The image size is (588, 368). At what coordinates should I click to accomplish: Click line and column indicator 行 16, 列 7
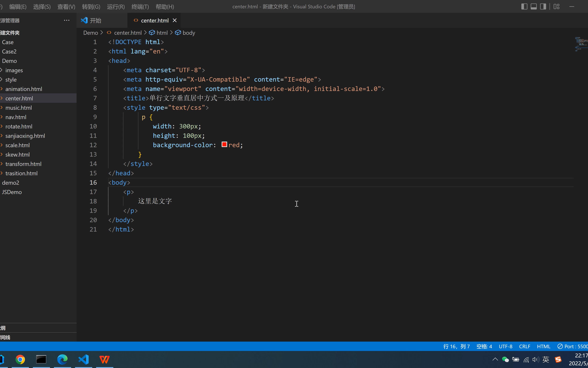pyautogui.click(x=456, y=346)
